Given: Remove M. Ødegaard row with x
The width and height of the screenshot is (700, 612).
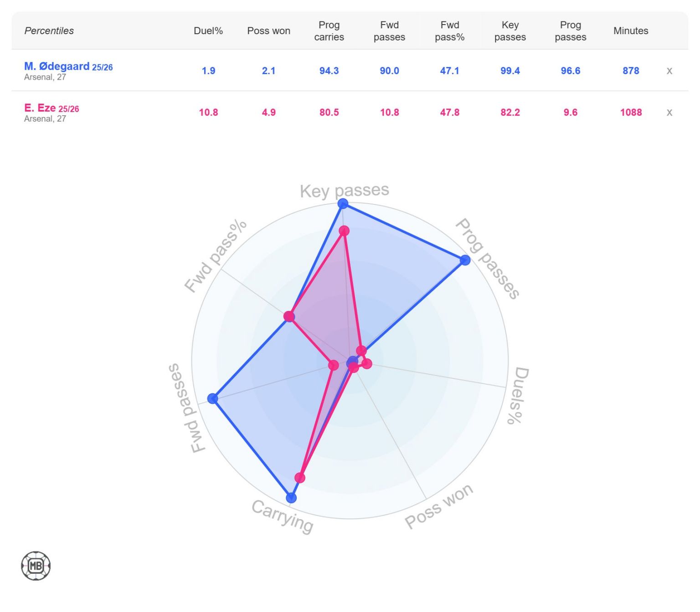Looking at the screenshot, I should point(669,71).
